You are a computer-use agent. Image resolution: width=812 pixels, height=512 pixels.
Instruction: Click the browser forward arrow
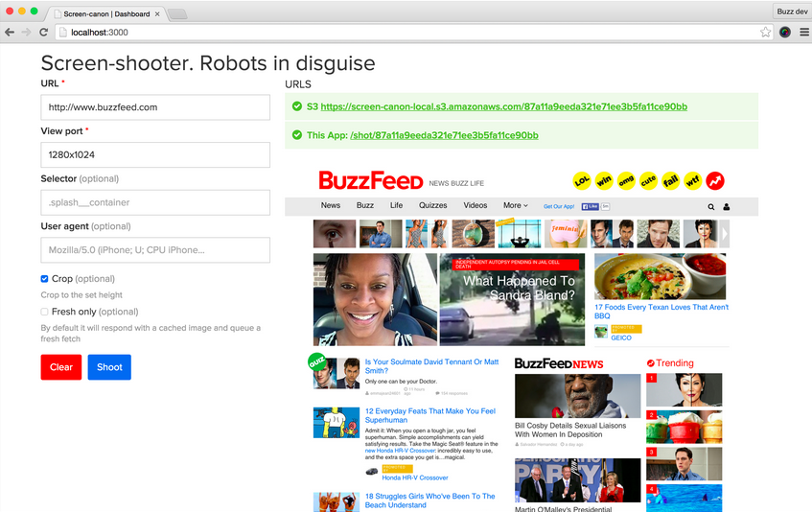coord(27,32)
